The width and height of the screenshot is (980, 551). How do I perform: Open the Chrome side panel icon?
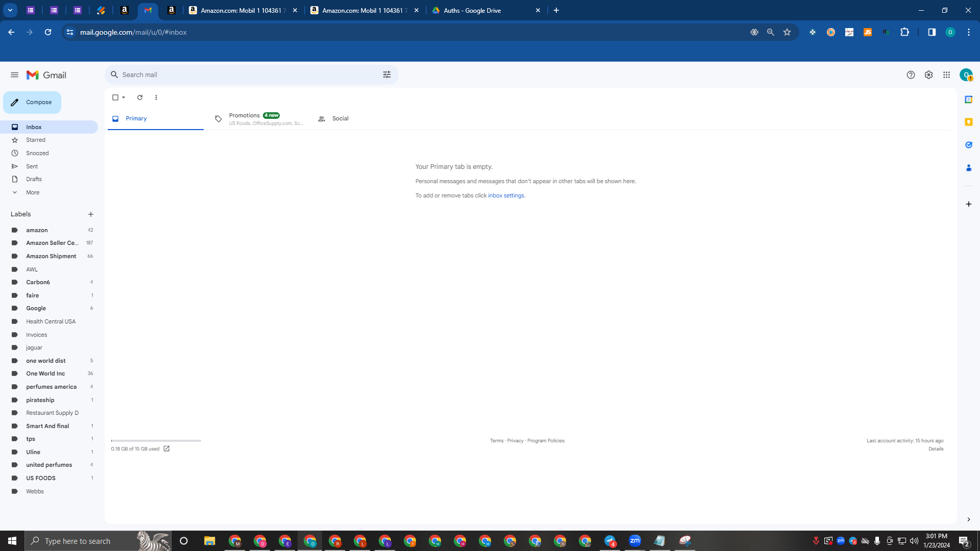932,32
